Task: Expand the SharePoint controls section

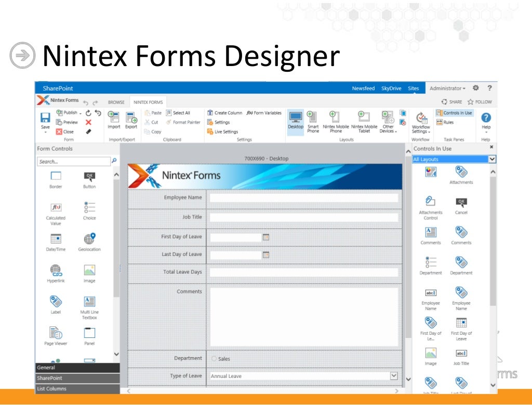Action: click(78, 378)
